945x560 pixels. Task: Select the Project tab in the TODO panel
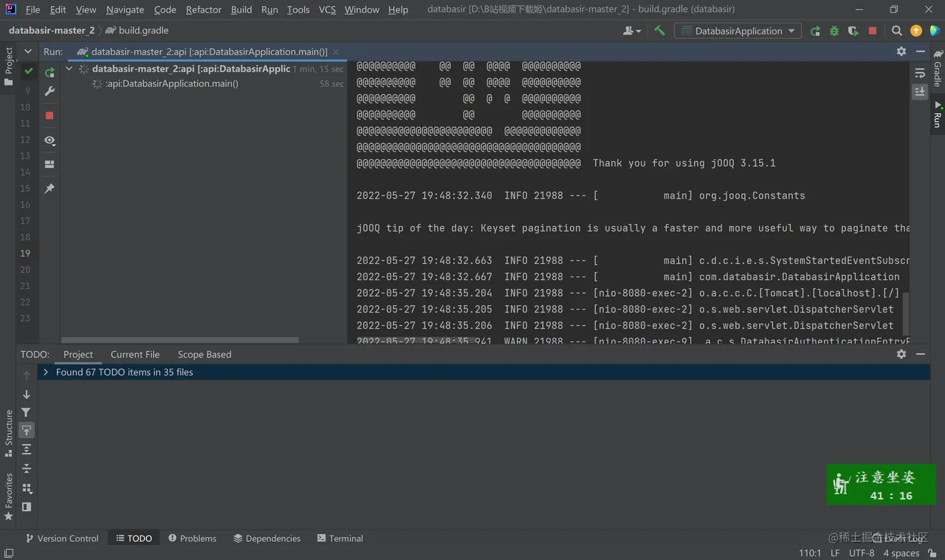[x=78, y=354]
